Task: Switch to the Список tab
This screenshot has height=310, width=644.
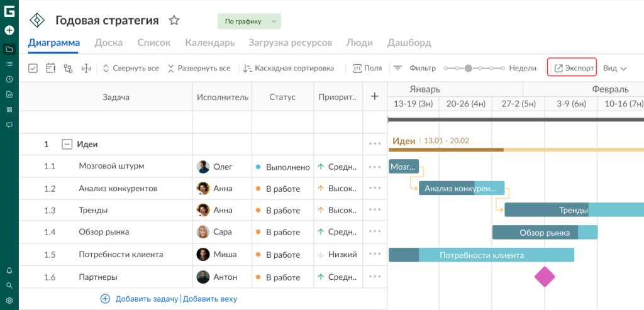Action: pos(153,43)
